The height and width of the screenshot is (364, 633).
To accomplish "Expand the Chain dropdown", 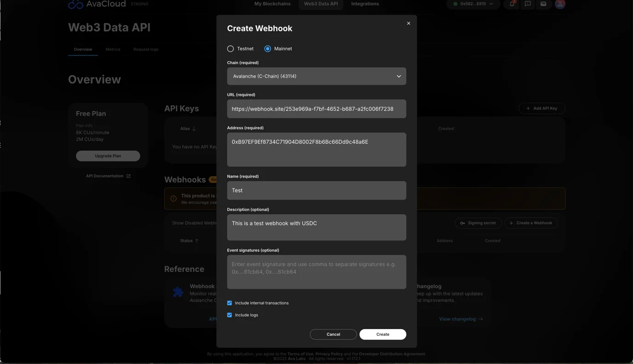I will coord(316,76).
